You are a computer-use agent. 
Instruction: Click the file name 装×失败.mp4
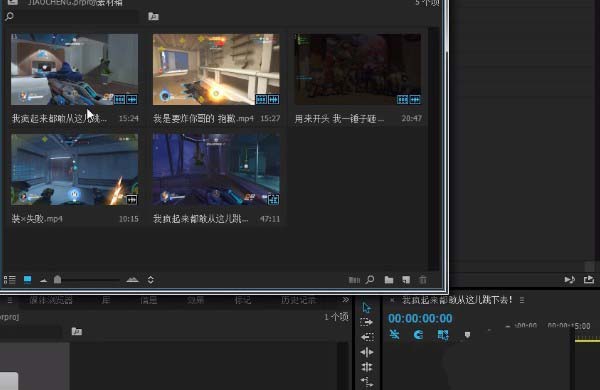click(x=37, y=219)
